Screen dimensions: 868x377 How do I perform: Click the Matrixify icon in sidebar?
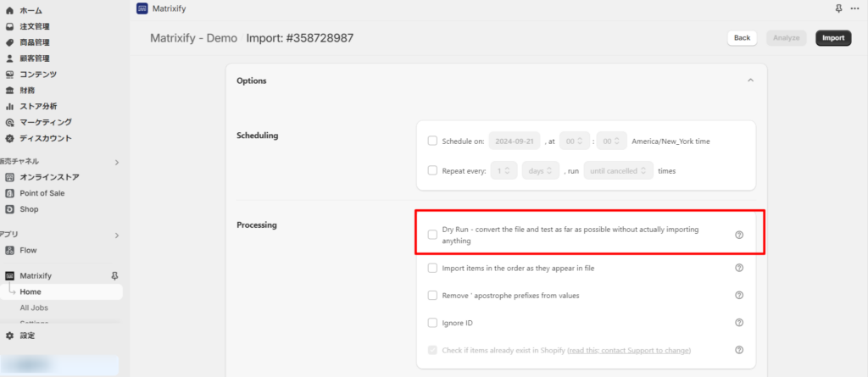[x=9, y=275]
